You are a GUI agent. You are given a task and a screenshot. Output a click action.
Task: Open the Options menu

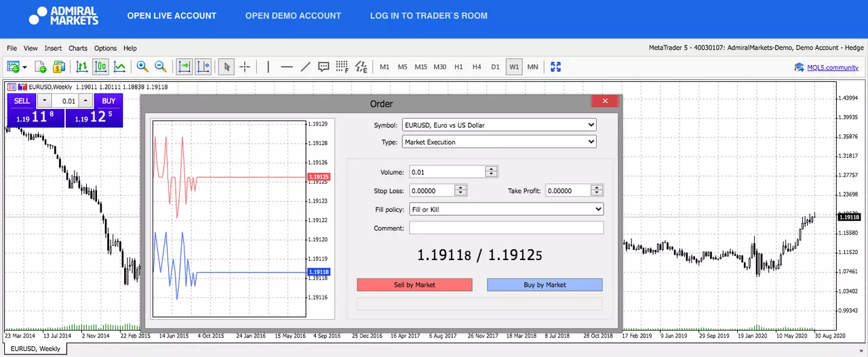pos(105,48)
